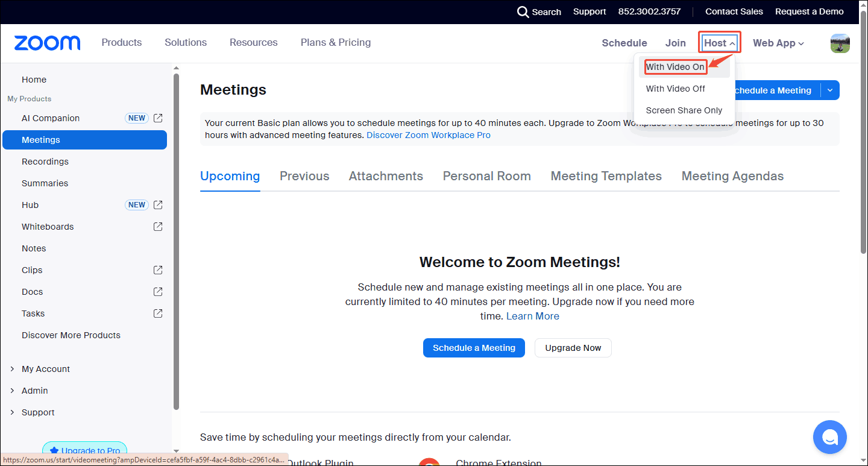Viewport: 868px width, 466px height.
Task: Open the Web App dropdown
Action: pos(778,43)
